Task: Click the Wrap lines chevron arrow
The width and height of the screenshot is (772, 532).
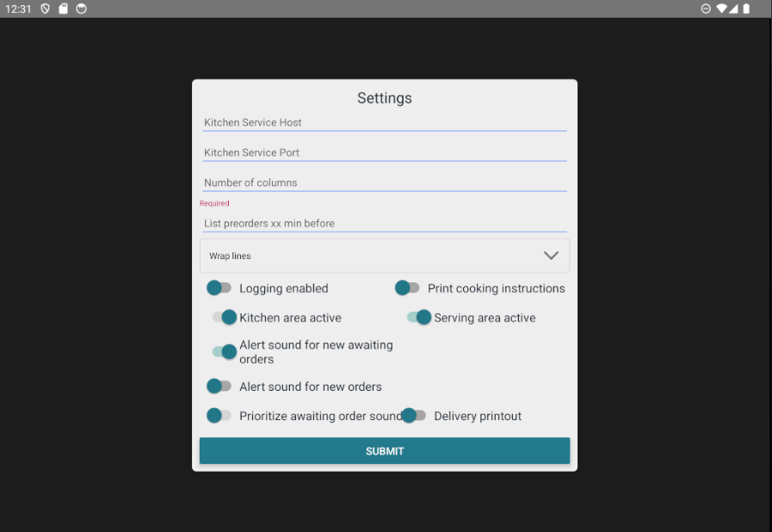Action: pyautogui.click(x=551, y=256)
